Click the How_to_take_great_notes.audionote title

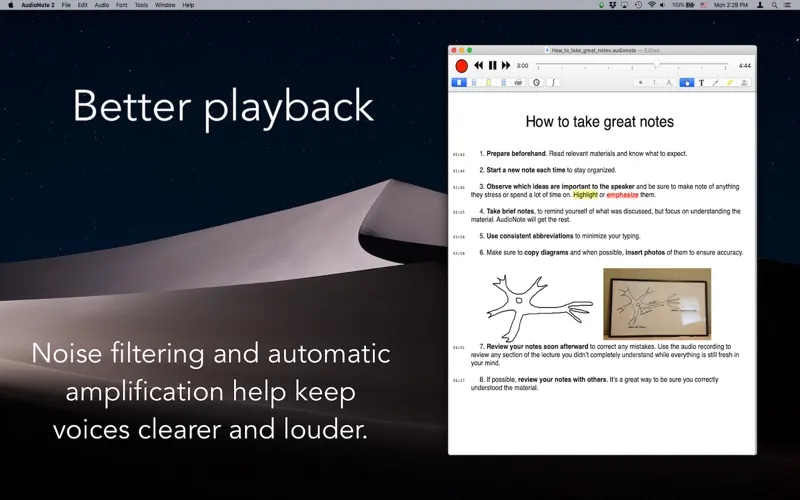594,51
